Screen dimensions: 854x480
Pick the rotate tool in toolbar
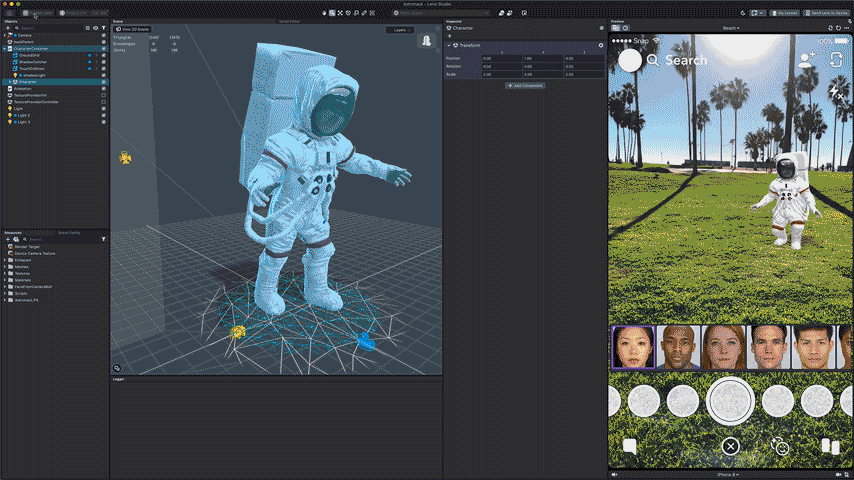[348, 13]
